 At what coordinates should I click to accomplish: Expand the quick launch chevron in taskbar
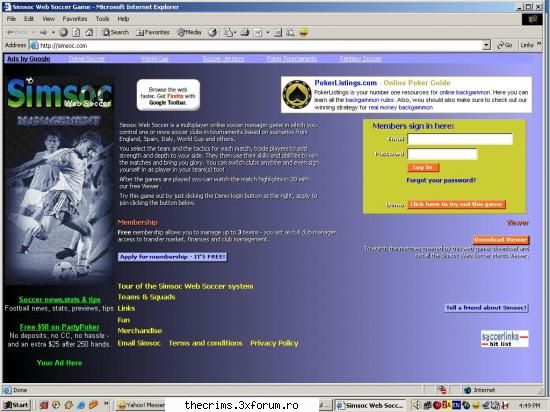106,405
